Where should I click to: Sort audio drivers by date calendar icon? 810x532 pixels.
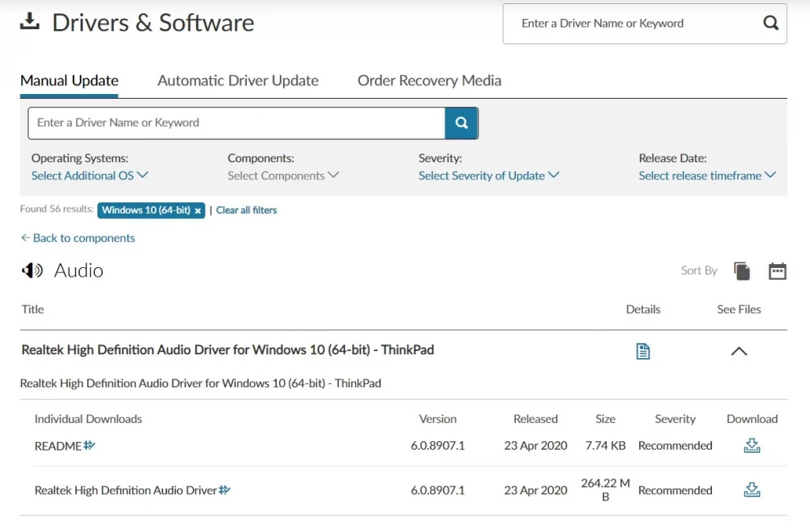click(x=778, y=271)
